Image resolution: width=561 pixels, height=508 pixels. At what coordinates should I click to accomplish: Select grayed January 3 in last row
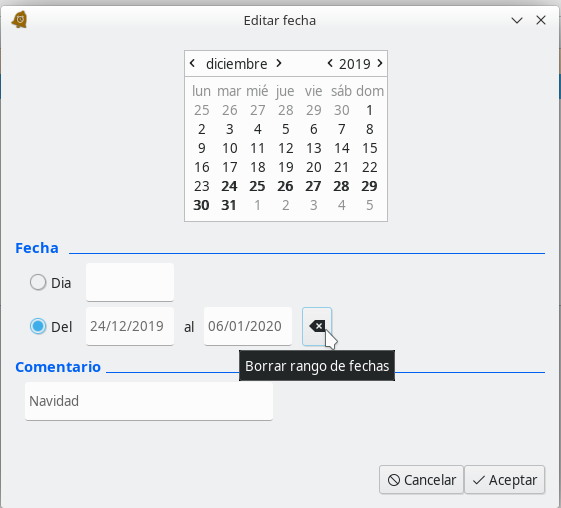[x=313, y=205]
